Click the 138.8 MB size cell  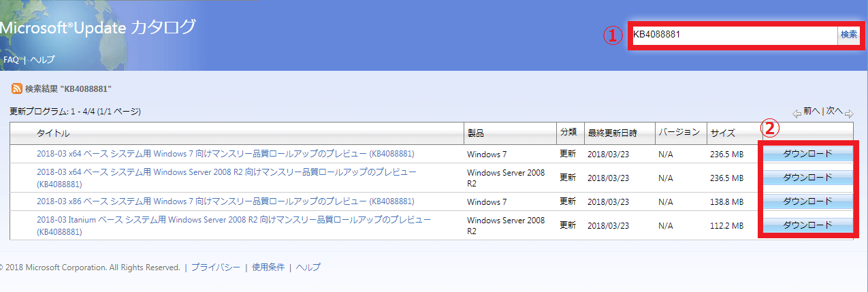point(727,202)
